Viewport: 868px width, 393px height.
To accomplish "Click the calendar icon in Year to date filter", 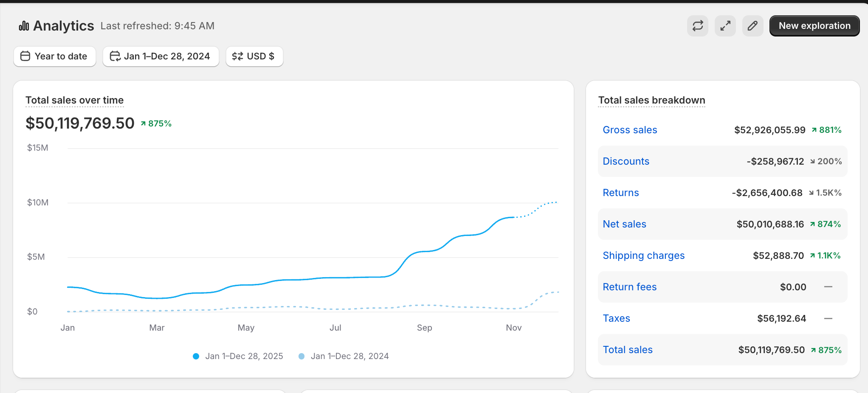I will point(25,56).
